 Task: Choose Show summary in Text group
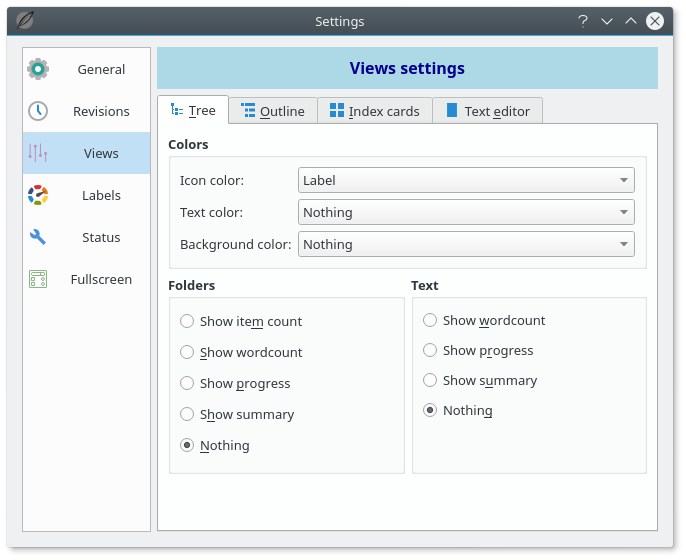pos(430,380)
